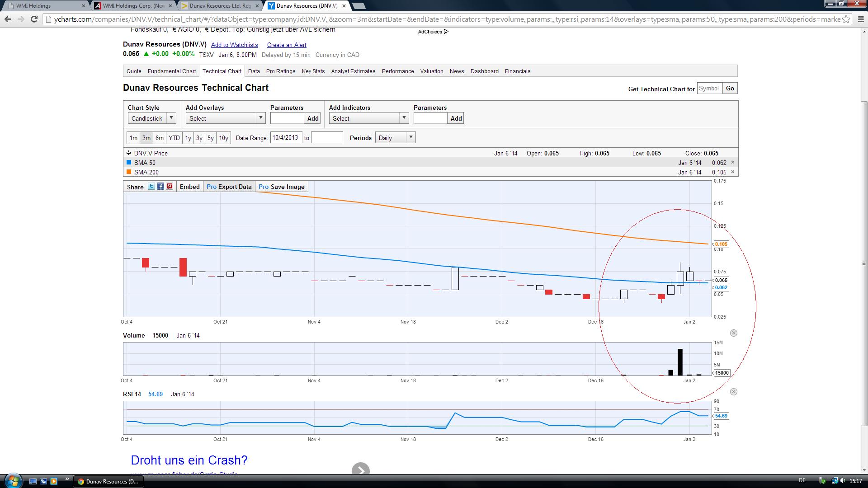Select the 1y zoom range
This screenshot has width=868, height=488.
tap(188, 138)
